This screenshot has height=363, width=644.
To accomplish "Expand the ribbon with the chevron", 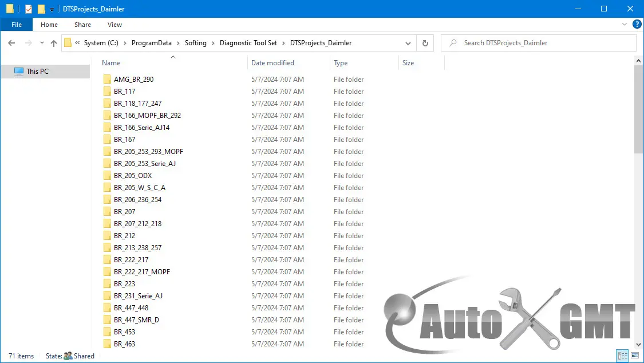I will 625,25.
